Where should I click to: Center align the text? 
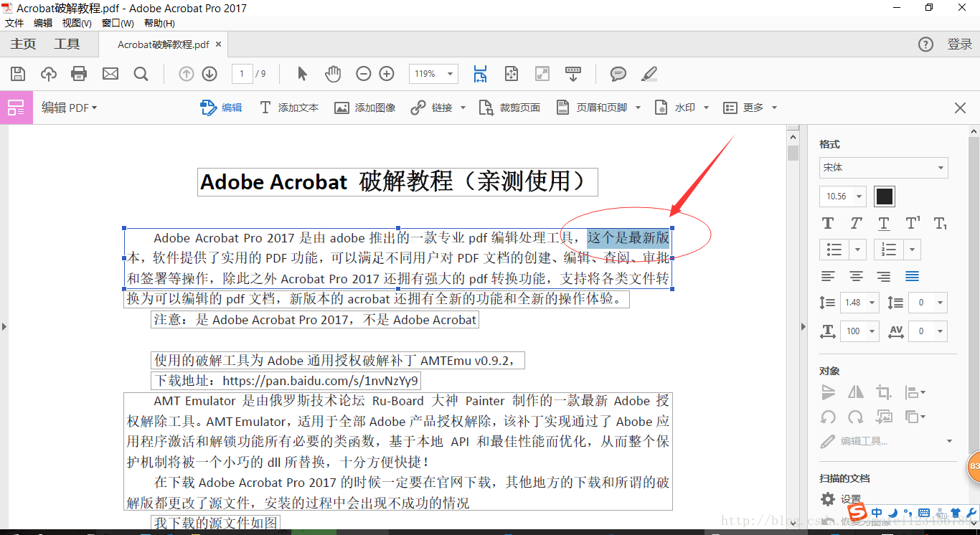point(856,276)
